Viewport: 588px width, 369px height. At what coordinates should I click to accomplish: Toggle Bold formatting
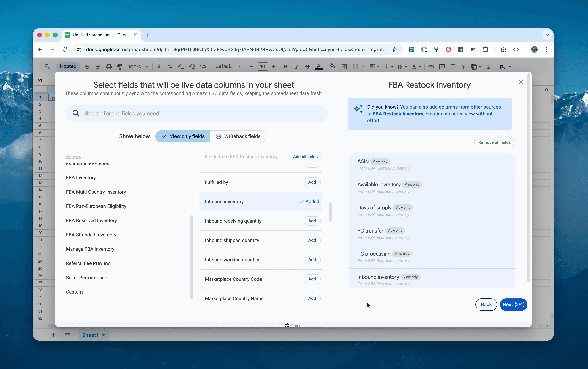[x=285, y=67]
